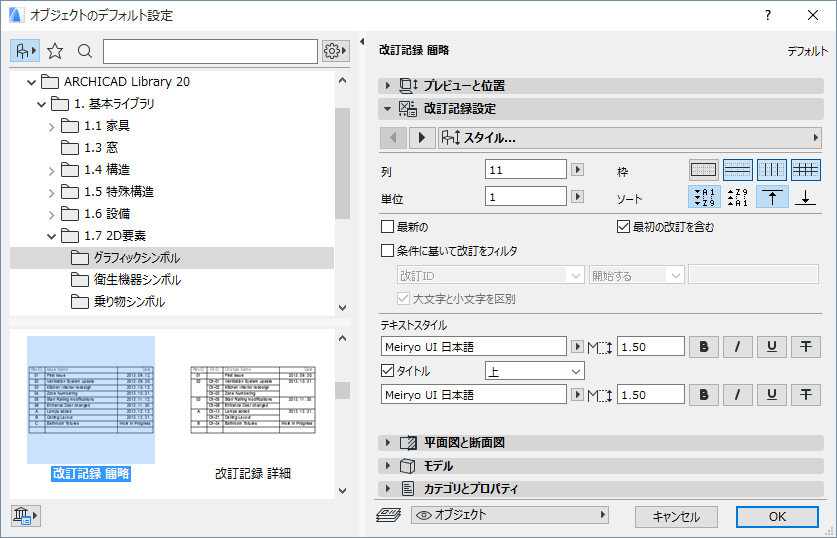Toggle strikethrough for text style font
Viewport: 837px width, 538px height.
pos(806,347)
